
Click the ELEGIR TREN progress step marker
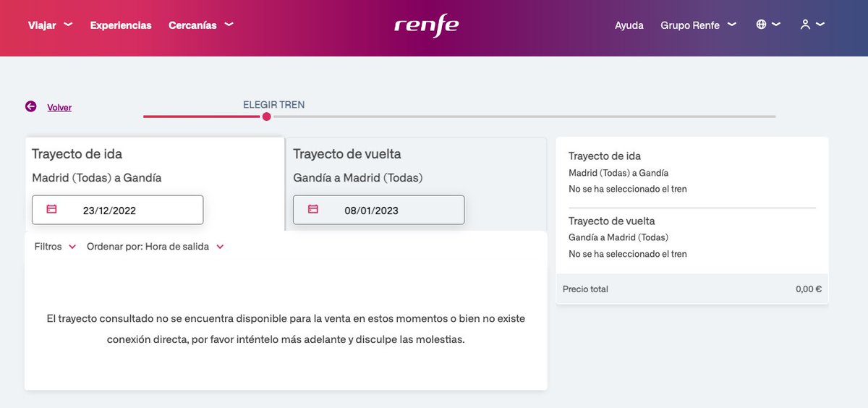point(267,116)
